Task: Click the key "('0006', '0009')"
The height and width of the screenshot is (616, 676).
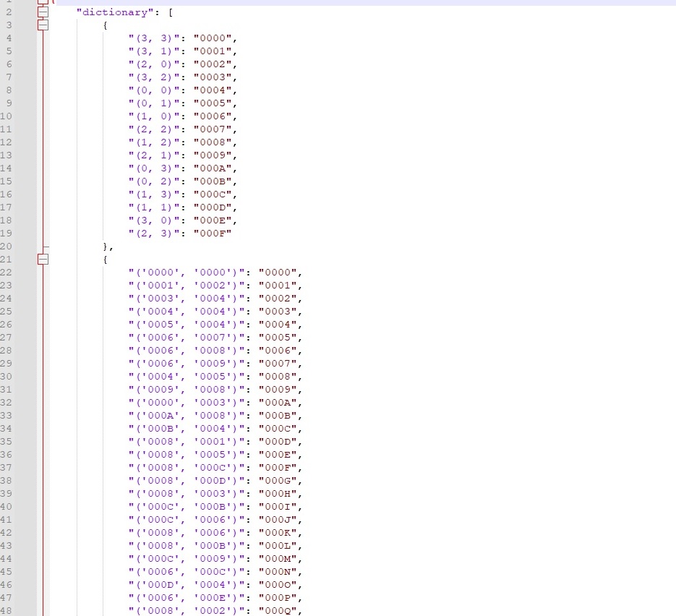Action: pyautogui.click(x=187, y=364)
